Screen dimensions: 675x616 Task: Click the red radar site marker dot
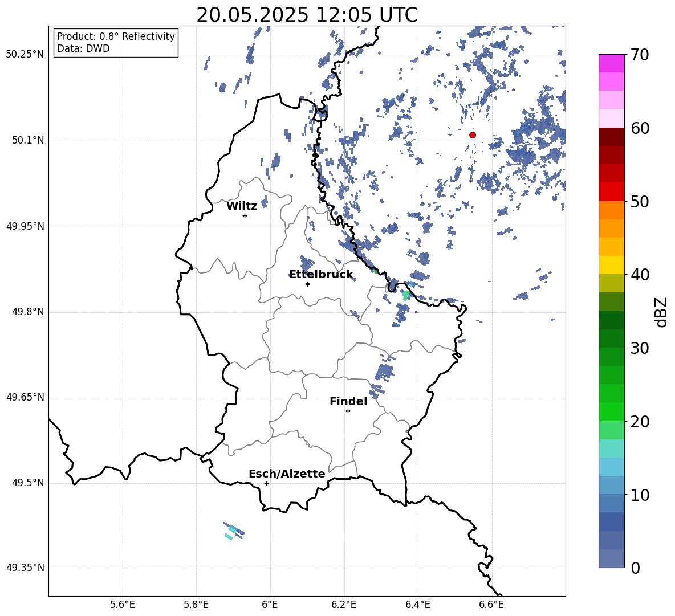click(x=473, y=135)
